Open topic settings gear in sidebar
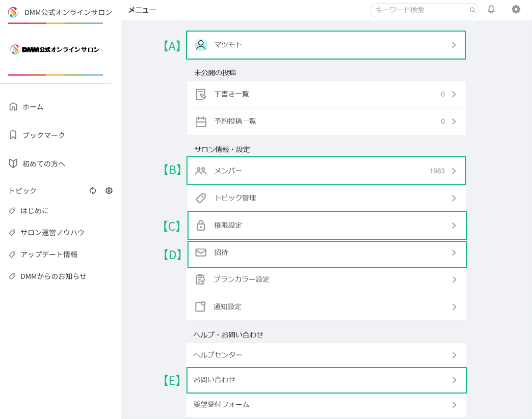The height and width of the screenshot is (419, 532). (x=109, y=191)
